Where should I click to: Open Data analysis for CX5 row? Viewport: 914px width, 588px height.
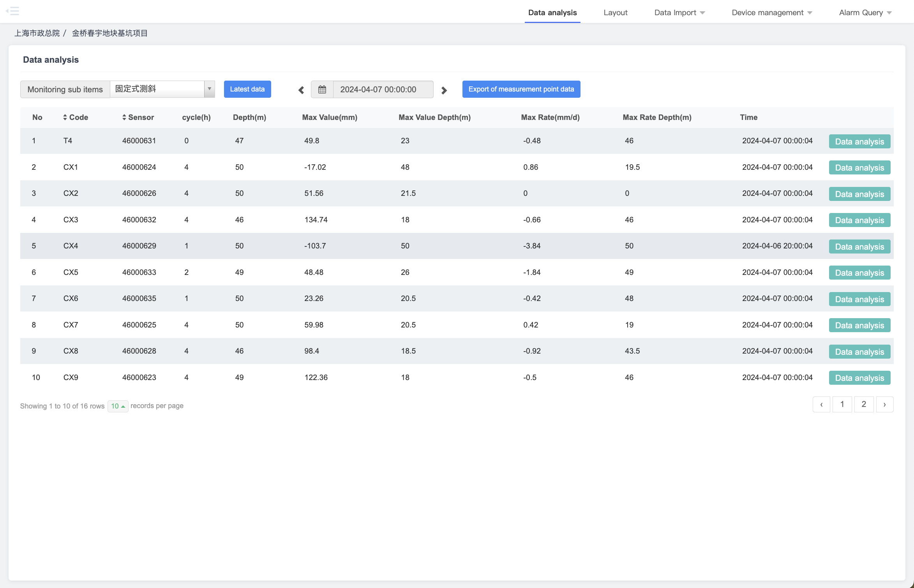[859, 273]
